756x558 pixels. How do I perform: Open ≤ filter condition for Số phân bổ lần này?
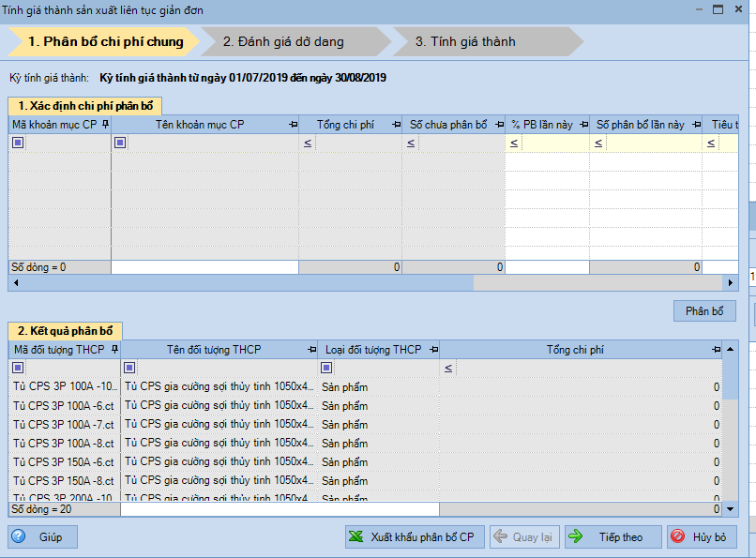pyautogui.click(x=597, y=143)
